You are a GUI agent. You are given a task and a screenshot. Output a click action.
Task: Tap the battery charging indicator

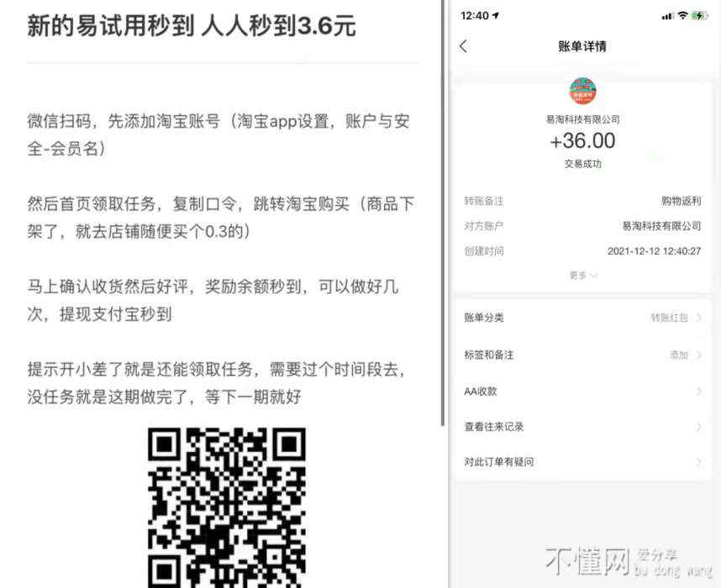point(700,16)
